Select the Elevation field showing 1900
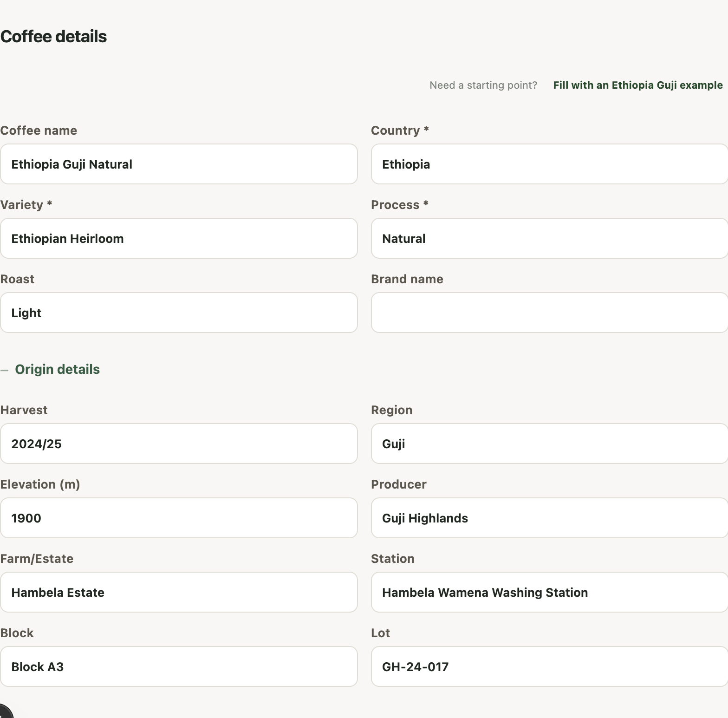Viewport: 728px width, 718px height. (x=179, y=518)
